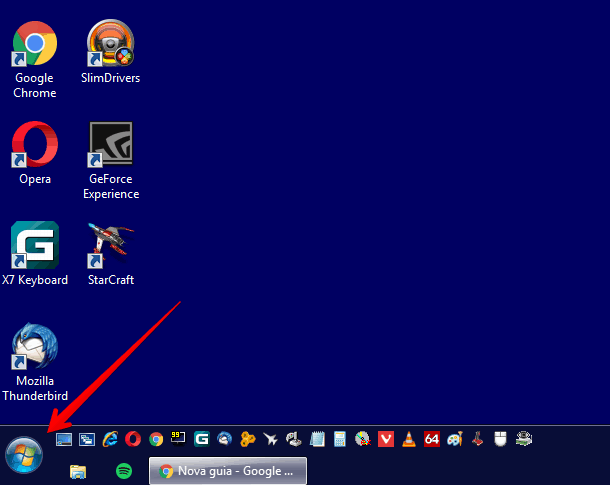Launch Calculator from the quick launch bar
This screenshot has height=485, width=610.
(x=340, y=439)
